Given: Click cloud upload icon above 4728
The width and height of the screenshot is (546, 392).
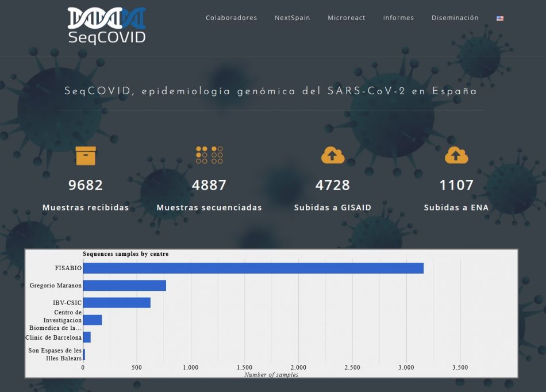Looking at the screenshot, I should 333,155.
